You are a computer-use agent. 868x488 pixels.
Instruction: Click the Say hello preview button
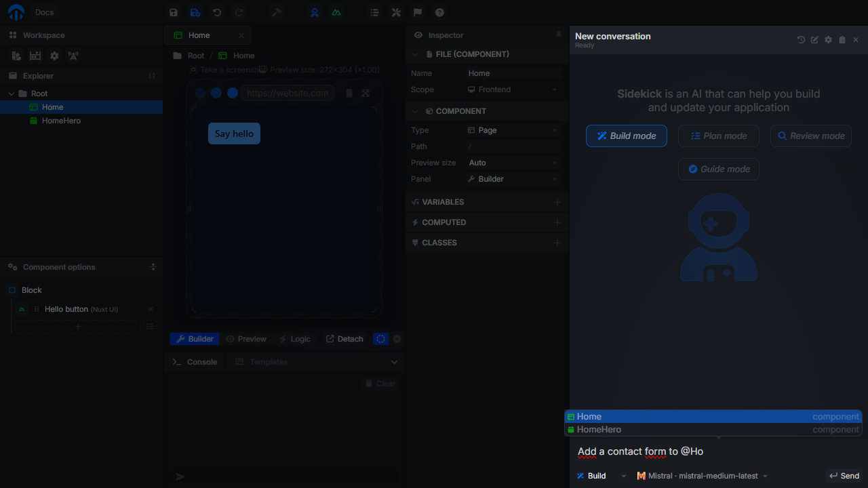234,134
